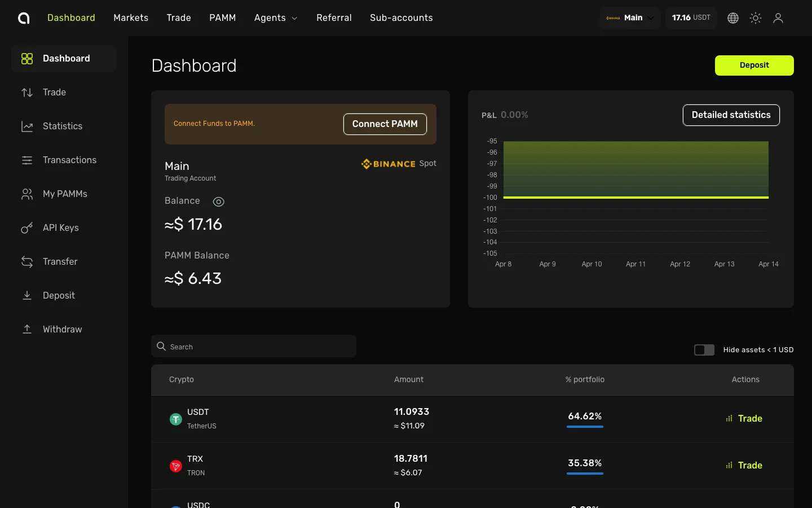
Task: Open the user profile icon
Action: pos(778,17)
